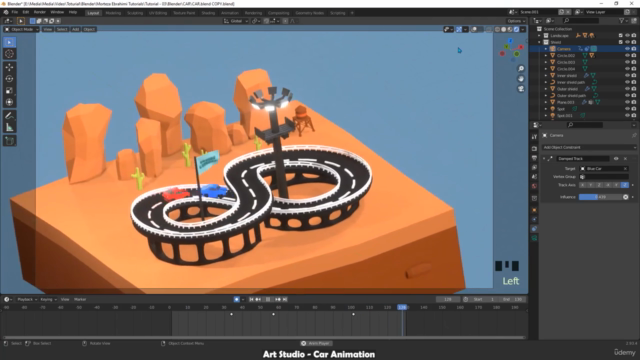Screen dimensions: 640x360
Task: Click the viewport Add menu button
Action: point(76,29)
